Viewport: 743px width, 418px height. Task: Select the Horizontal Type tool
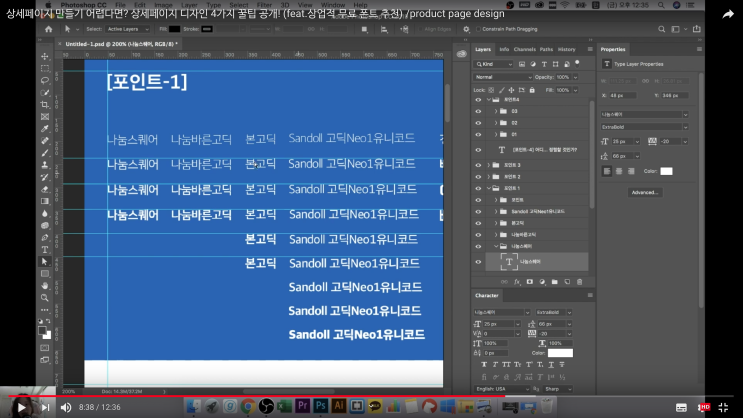coord(45,249)
